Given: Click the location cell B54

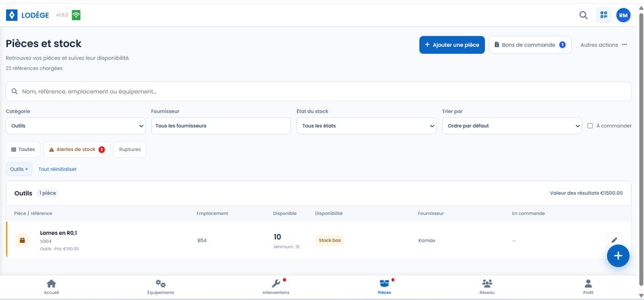Looking at the screenshot, I should click(x=202, y=240).
